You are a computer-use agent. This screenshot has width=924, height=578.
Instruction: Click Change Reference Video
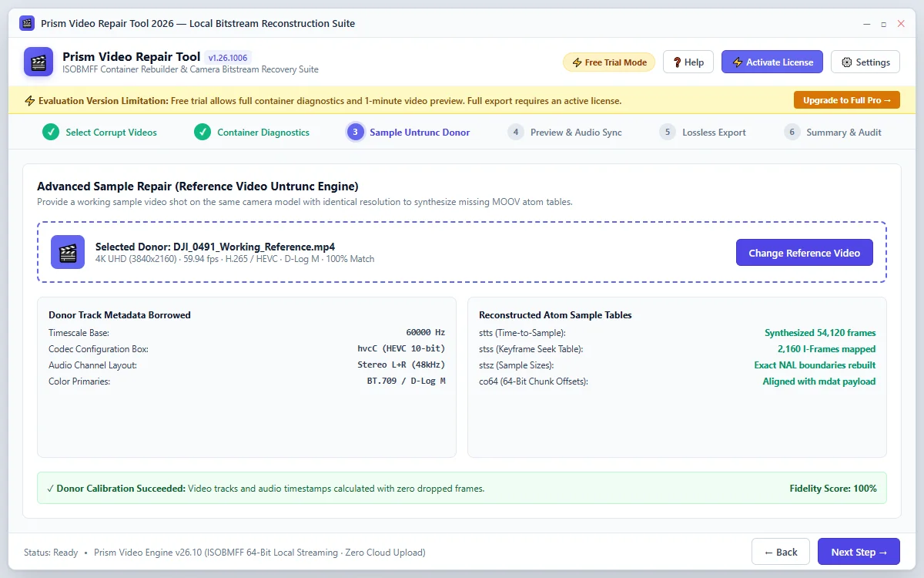[805, 253]
